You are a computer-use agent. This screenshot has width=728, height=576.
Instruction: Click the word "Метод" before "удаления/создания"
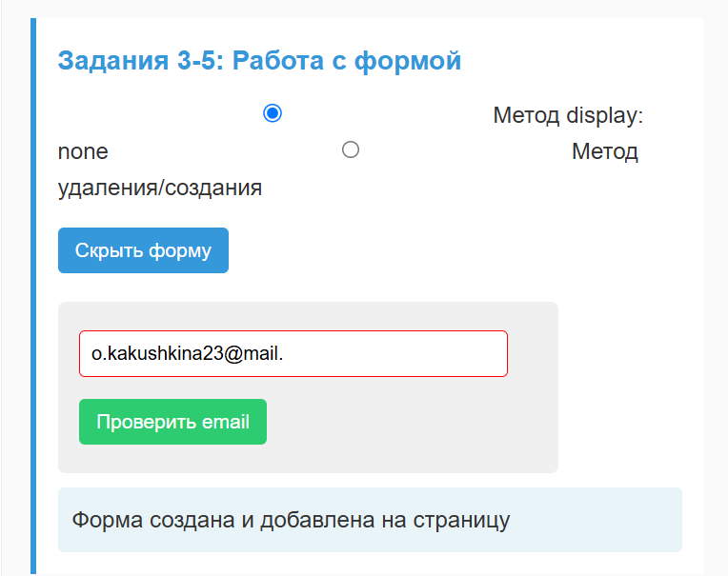[x=604, y=151]
